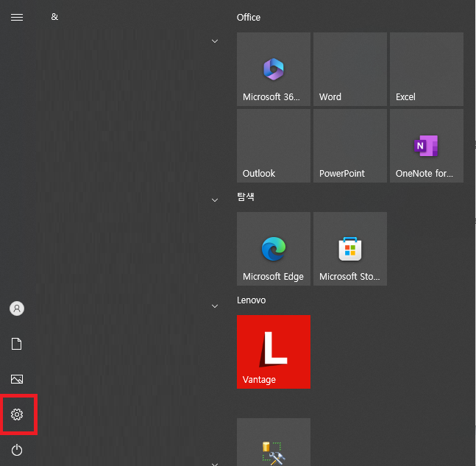Launch the Microsoft Edge tile
The width and height of the screenshot is (476, 466).
pos(274,249)
